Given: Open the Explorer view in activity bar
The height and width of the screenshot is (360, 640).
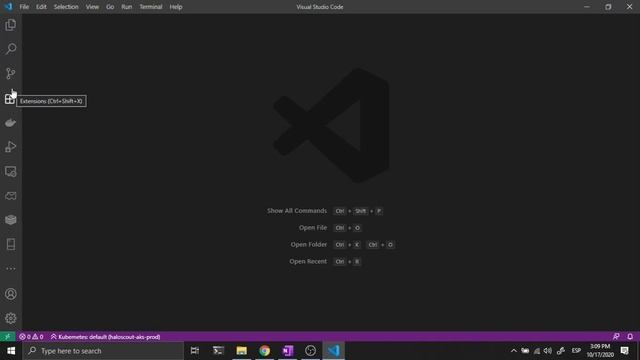Looking at the screenshot, I should point(11,25).
